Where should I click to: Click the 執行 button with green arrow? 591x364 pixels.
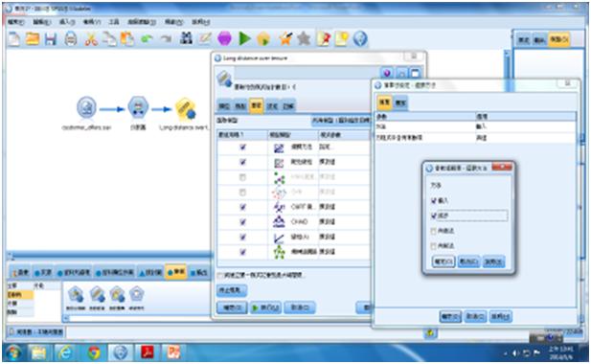tap(265, 307)
